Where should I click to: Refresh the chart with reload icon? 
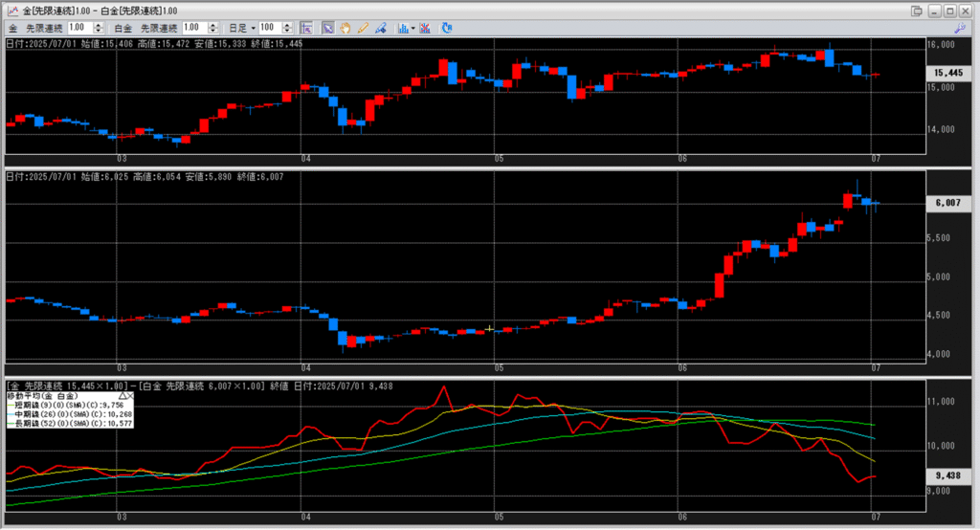(447, 28)
